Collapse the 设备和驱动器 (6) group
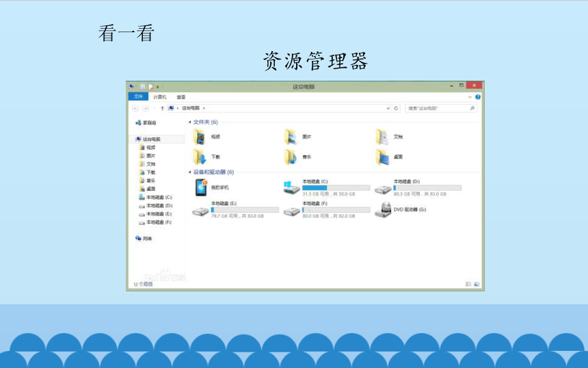Image resolution: width=588 pixels, height=368 pixels. (x=190, y=172)
